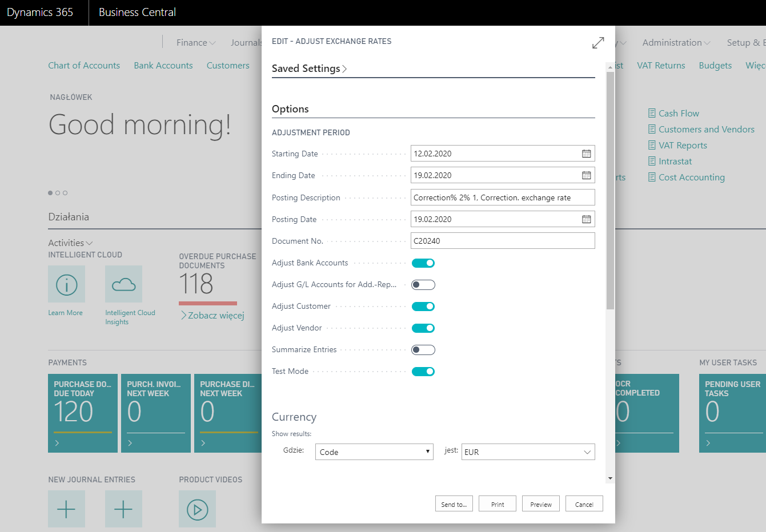Click the Preview button
The height and width of the screenshot is (532, 766).
(541, 504)
